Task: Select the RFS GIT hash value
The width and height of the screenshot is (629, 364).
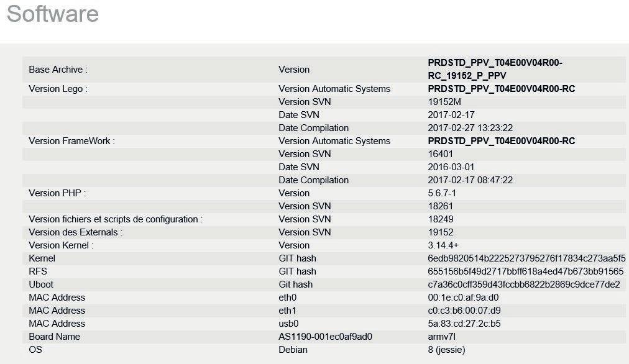Action: (526, 271)
